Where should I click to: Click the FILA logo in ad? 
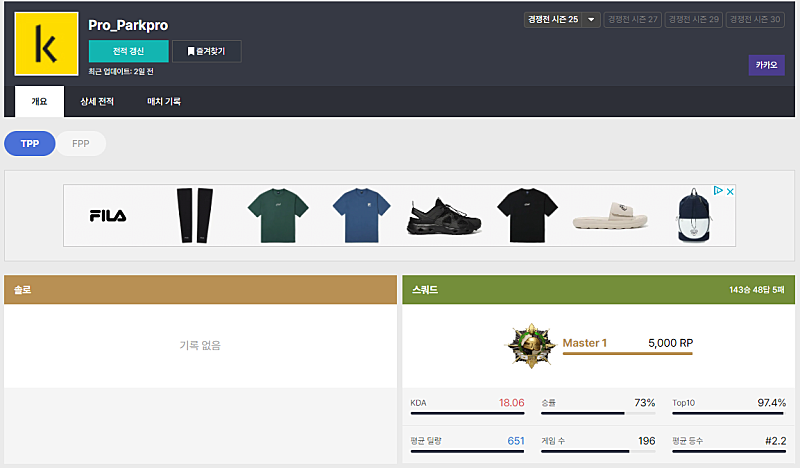(108, 216)
